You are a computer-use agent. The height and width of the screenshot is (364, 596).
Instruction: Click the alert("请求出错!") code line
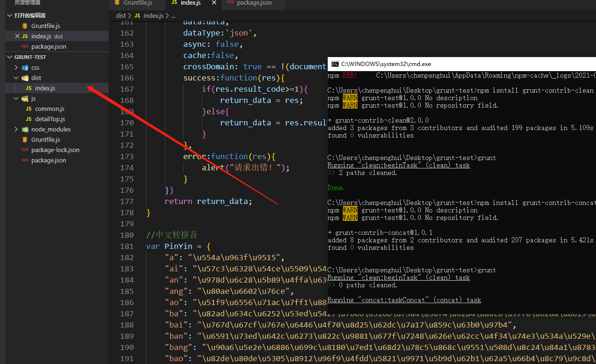(246, 167)
